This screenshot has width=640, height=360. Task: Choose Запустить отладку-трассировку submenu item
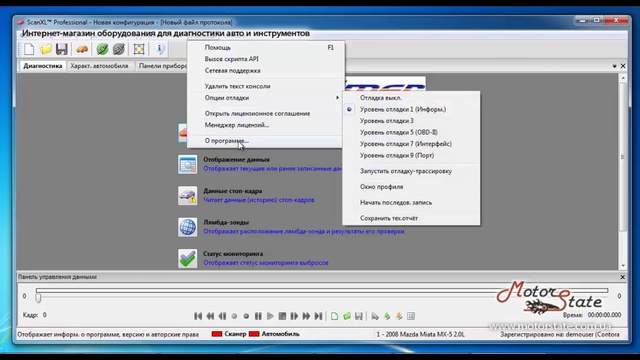coord(411,171)
